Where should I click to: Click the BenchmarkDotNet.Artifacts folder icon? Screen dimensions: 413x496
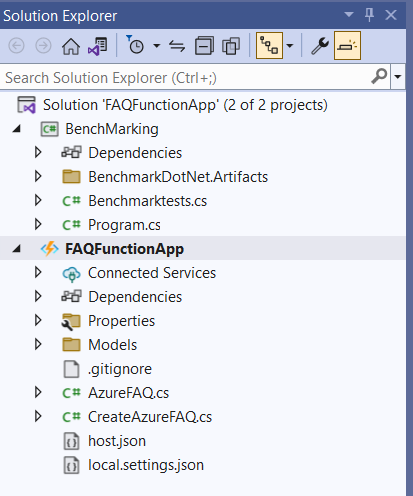point(71,176)
